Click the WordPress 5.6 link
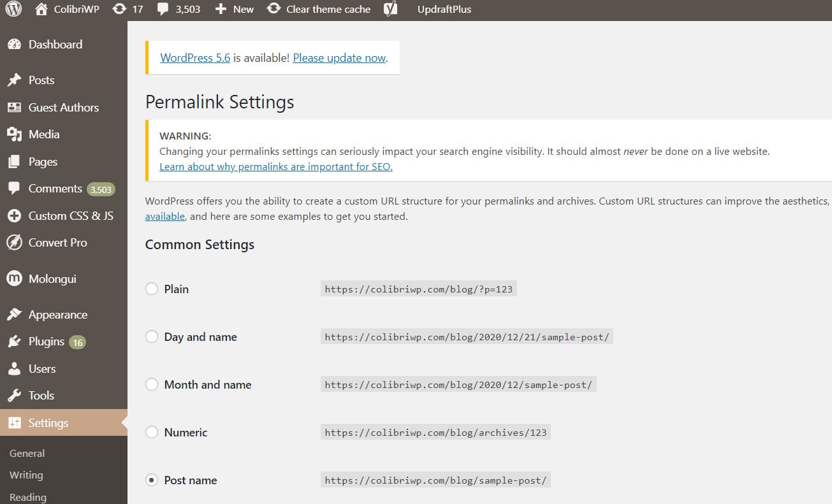 pos(195,58)
